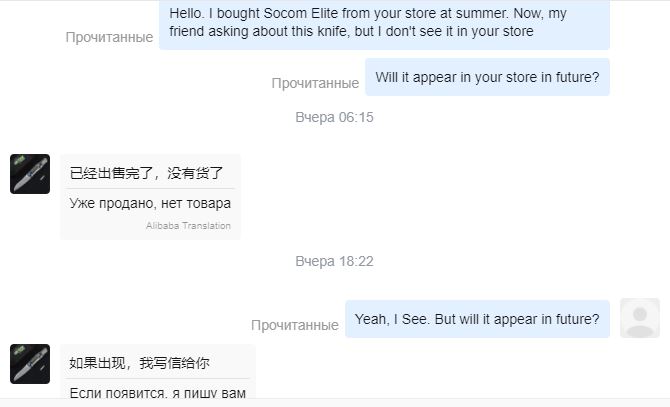
Task: Click the 'Вчера 18:22' timestamp
Action: tap(334, 261)
